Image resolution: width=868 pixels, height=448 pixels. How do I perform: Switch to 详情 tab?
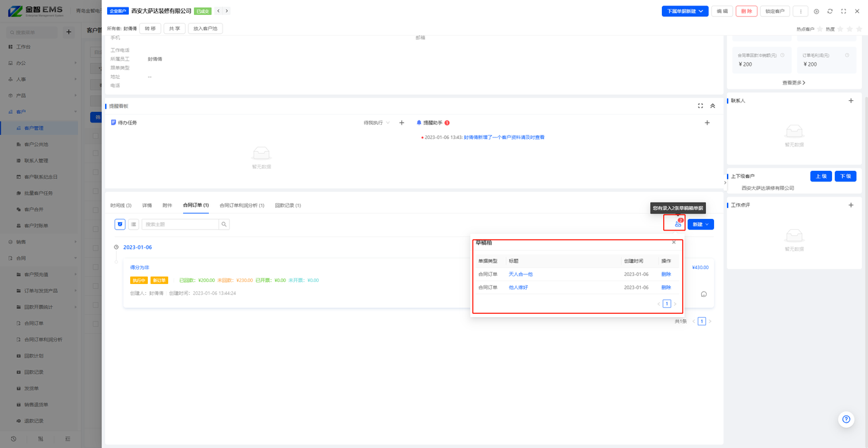(147, 205)
